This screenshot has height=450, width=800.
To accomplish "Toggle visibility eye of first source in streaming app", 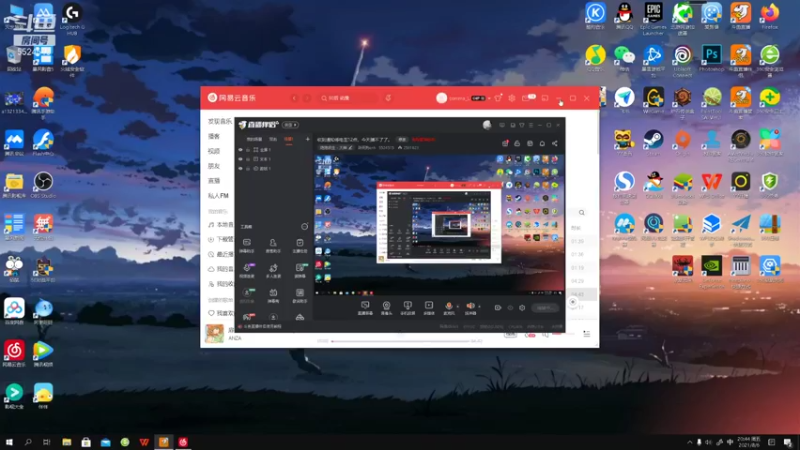I will click(x=241, y=150).
